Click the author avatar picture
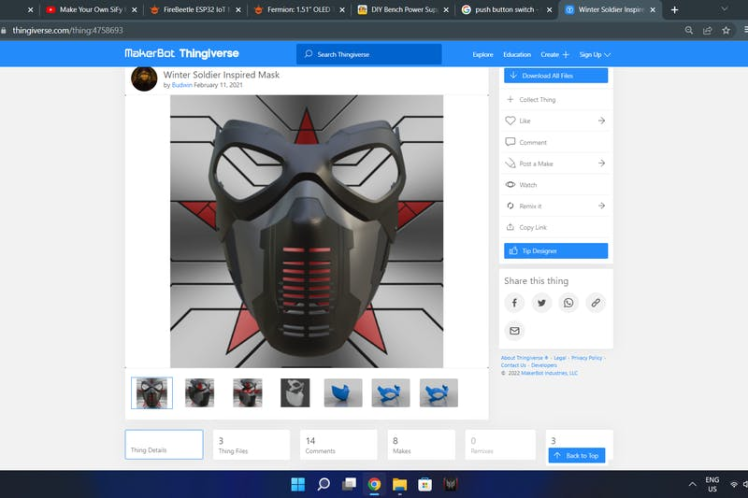 (144, 79)
